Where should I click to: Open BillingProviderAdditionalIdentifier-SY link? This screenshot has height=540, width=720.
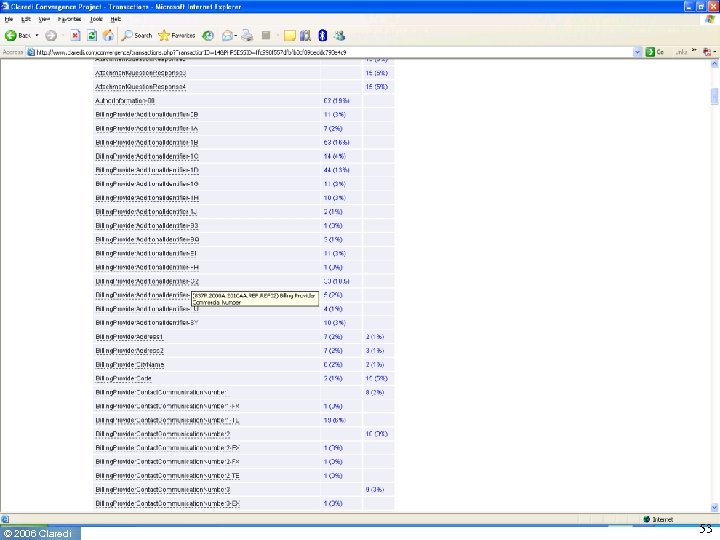coord(146,323)
